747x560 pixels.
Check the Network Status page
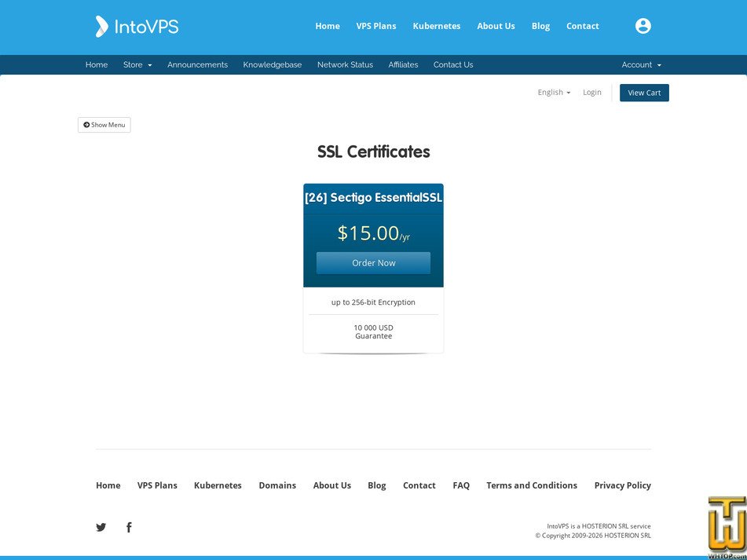click(345, 64)
